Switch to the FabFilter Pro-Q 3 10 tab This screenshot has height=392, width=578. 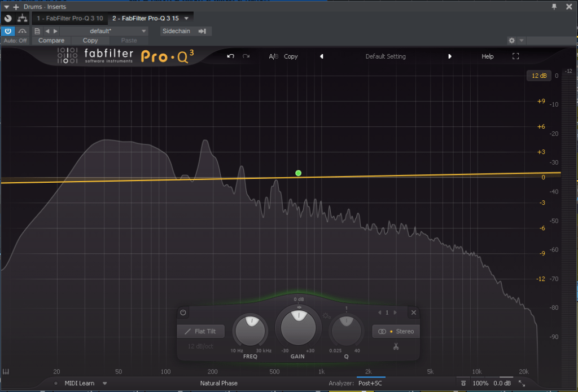[69, 18]
